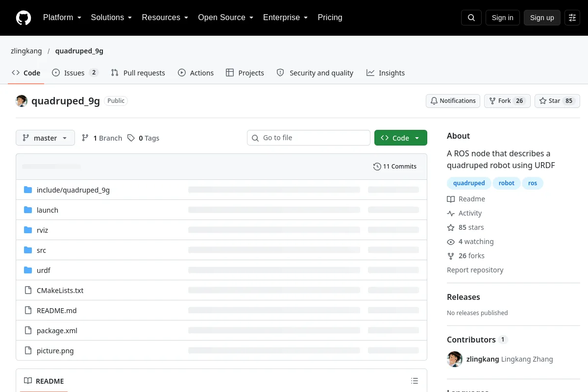This screenshot has width=588, height=392.
Task: Open the appearance settings icon button
Action: pyautogui.click(x=572, y=18)
